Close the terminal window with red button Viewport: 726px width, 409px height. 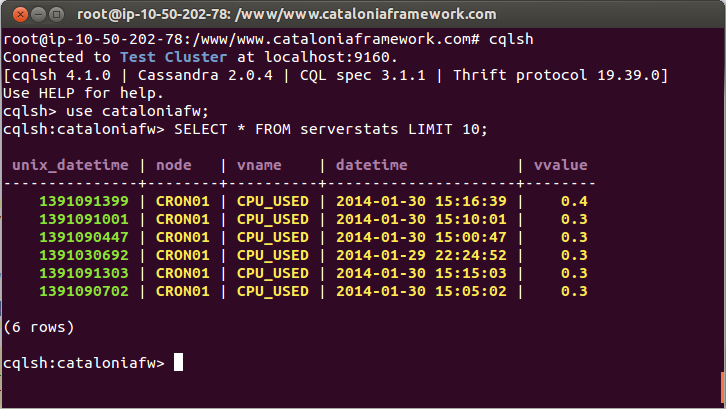coord(20,15)
